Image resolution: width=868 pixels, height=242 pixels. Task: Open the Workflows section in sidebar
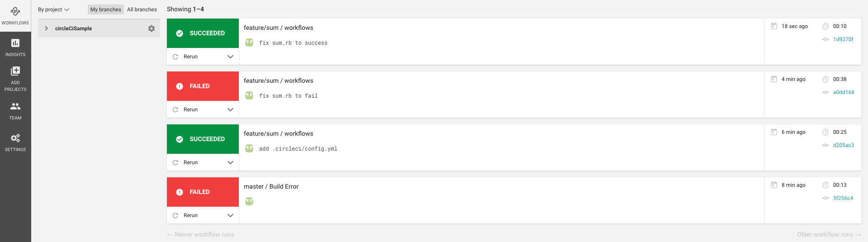tap(15, 16)
